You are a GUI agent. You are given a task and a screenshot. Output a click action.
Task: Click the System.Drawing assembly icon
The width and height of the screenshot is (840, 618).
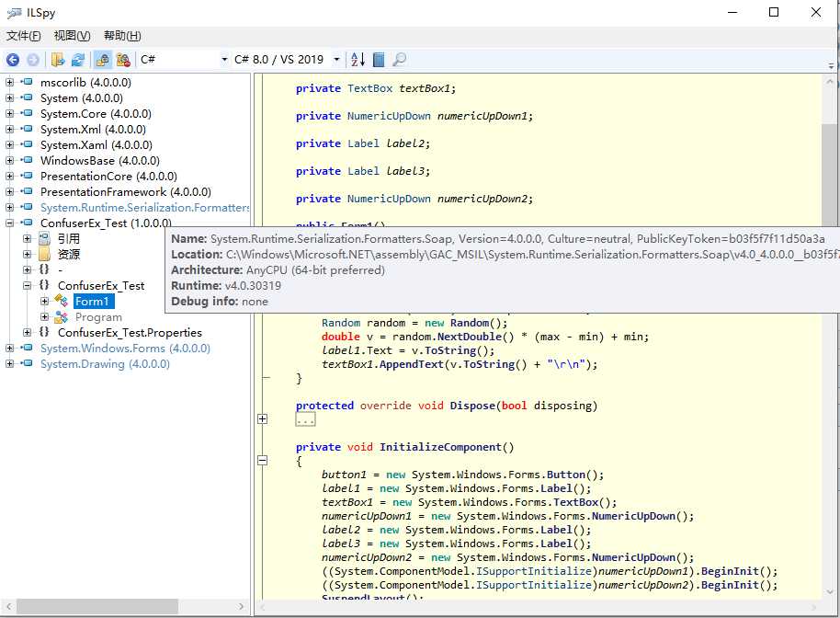coord(27,364)
